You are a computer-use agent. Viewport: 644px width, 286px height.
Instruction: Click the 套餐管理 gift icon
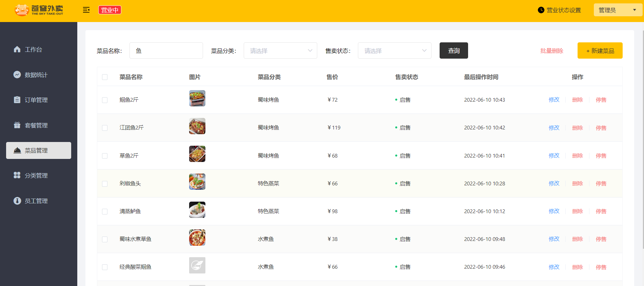pos(17,125)
